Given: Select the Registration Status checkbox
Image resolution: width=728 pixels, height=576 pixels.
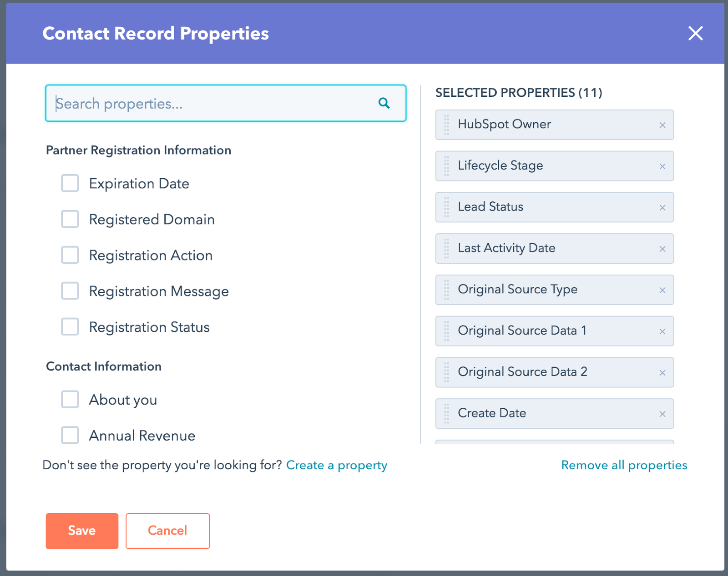Looking at the screenshot, I should pyautogui.click(x=70, y=327).
